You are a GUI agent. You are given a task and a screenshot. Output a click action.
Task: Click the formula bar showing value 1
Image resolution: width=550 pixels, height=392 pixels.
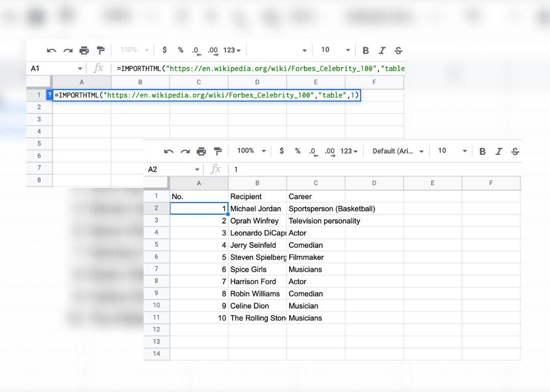point(356,170)
